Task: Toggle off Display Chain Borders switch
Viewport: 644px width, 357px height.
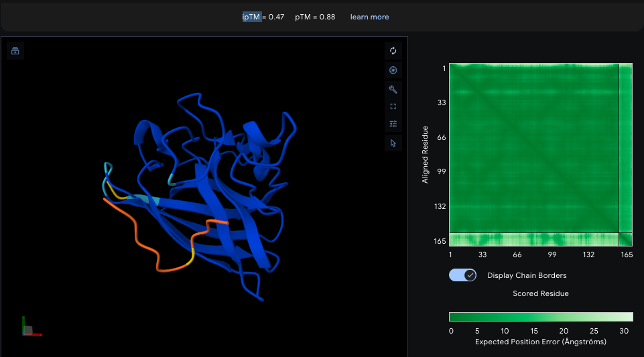Action: (462, 275)
